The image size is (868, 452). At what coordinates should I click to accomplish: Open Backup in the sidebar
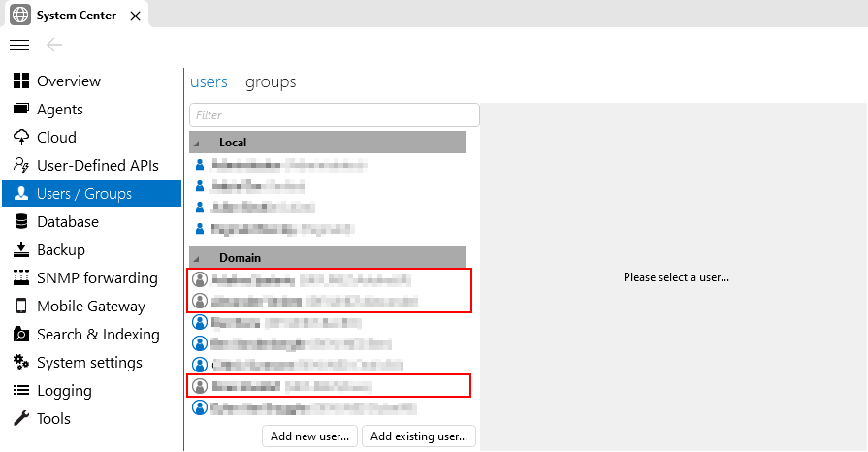pos(61,250)
